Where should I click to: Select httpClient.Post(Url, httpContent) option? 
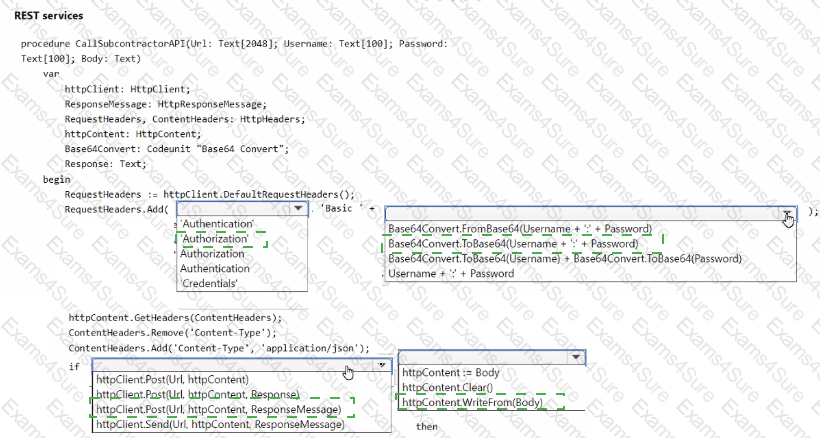(172, 380)
